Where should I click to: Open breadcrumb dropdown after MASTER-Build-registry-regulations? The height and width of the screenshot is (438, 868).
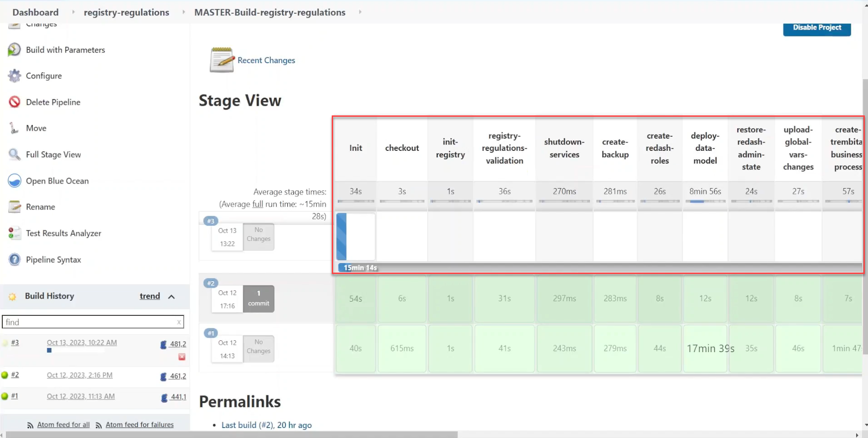click(360, 12)
